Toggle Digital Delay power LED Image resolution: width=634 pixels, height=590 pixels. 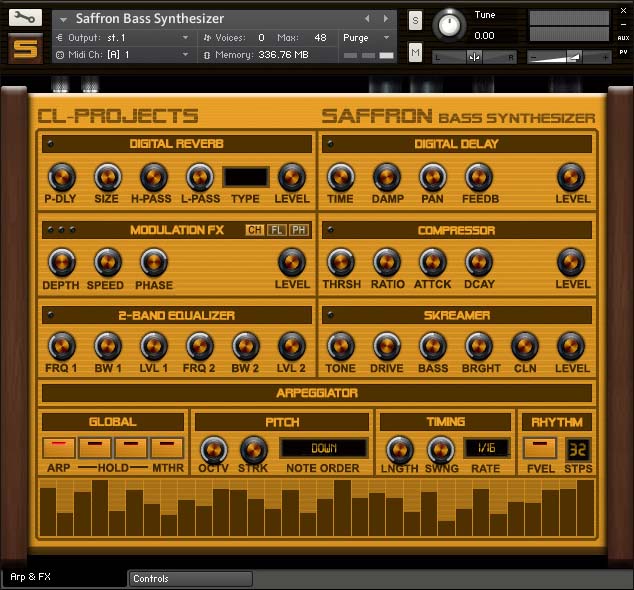330,144
